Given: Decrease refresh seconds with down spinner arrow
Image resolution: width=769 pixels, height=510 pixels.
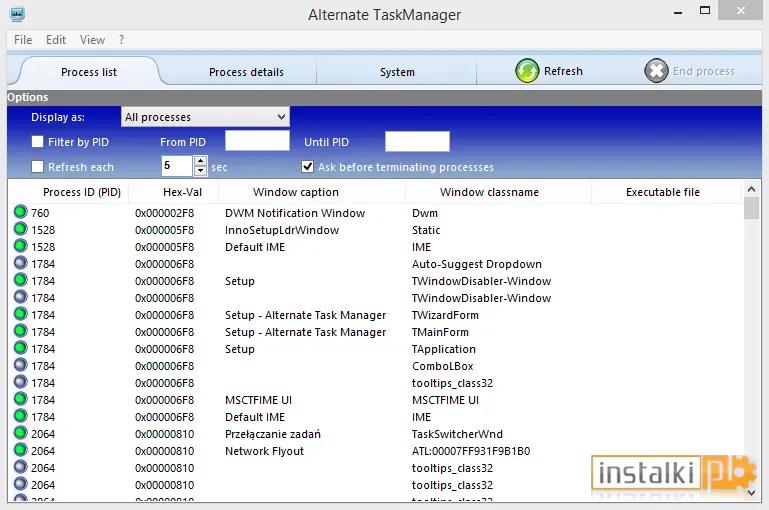Looking at the screenshot, I should (200, 171).
